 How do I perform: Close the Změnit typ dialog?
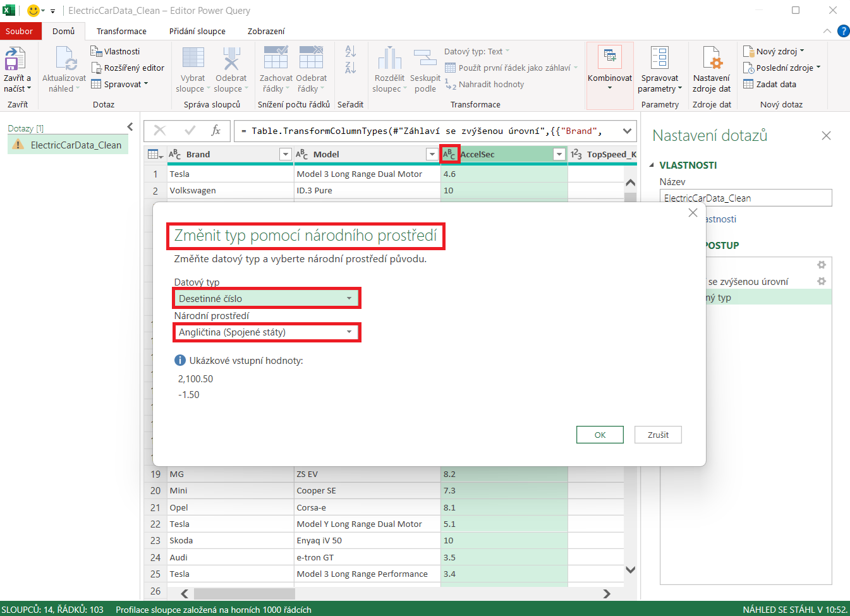click(693, 213)
